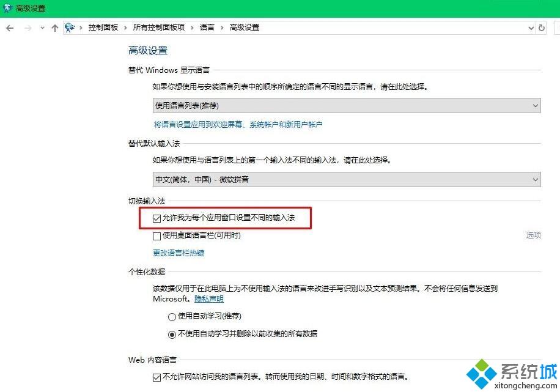The height and width of the screenshot is (392, 560).
Task: Click the Back arrow in navigation bar
Action: pos(10,28)
